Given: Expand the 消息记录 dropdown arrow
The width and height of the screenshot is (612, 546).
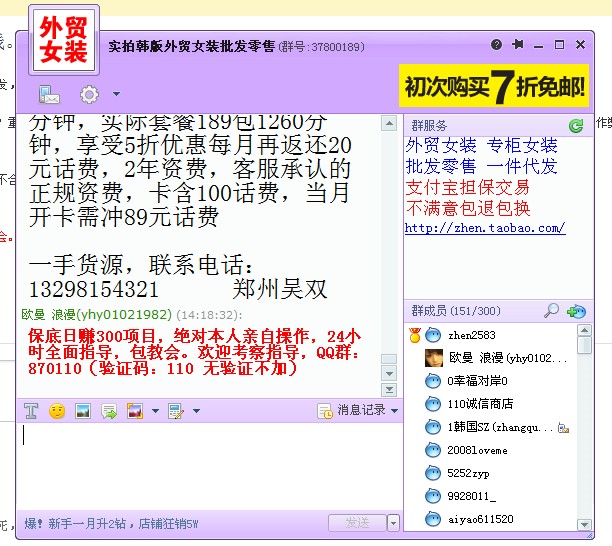Looking at the screenshot, I should tap(394, 411).
